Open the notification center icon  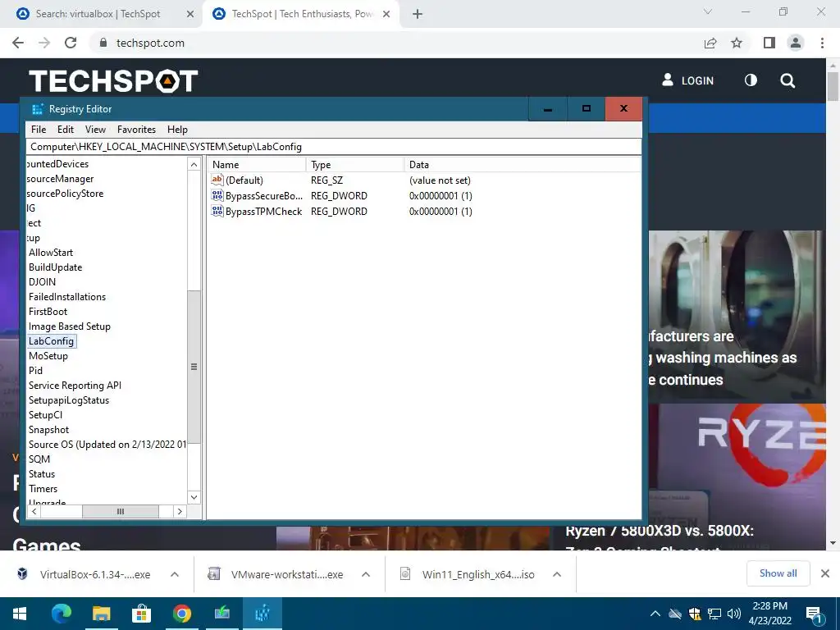pos(816,615)
